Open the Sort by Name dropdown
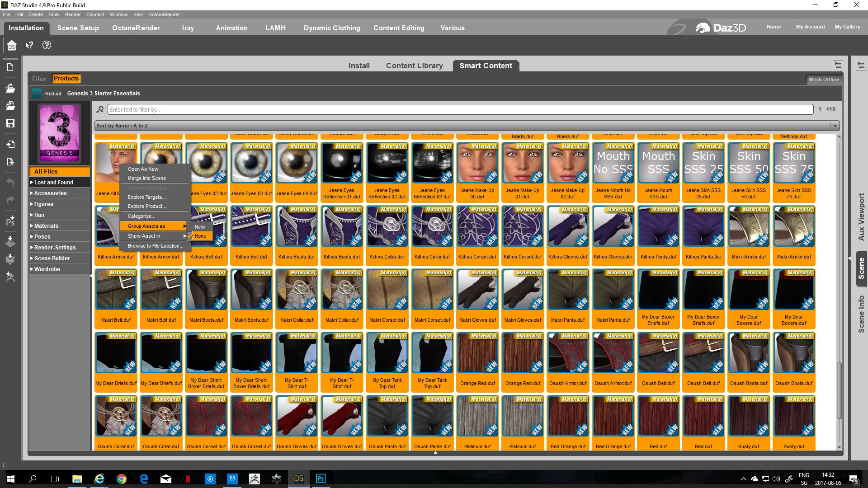868x488 pixels. click(x=467, y=126)
